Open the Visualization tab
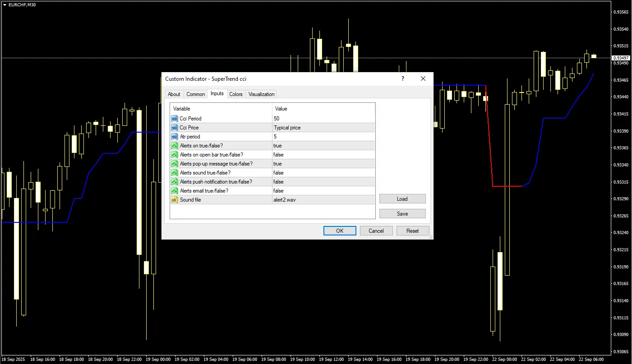Screen dimensions: 632x364 (261, 94)
